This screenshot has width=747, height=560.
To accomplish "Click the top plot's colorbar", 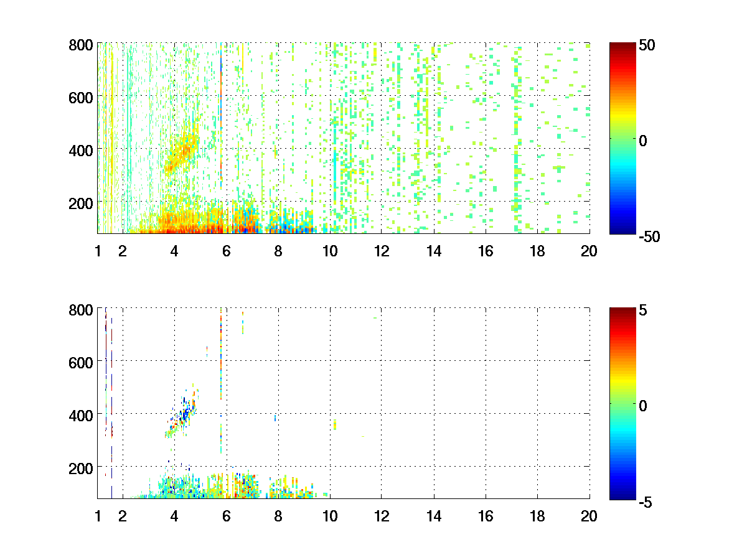I will tap(622, 138).
